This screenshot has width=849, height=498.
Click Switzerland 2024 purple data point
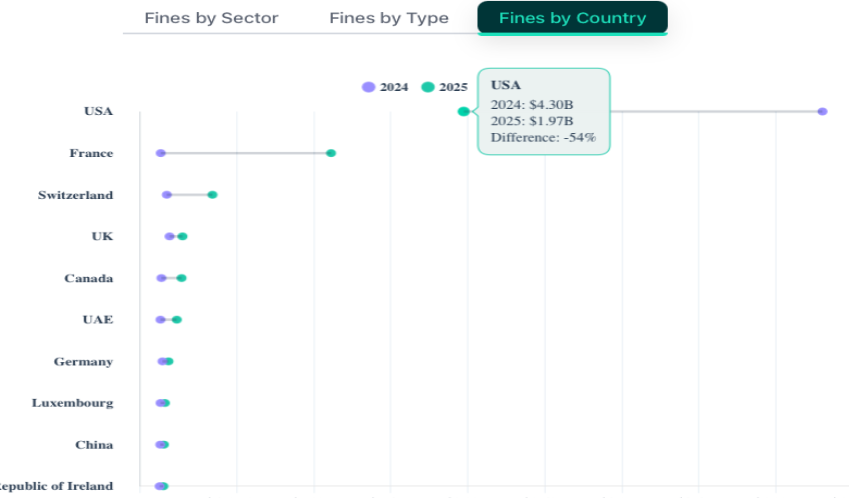[167, 195]
